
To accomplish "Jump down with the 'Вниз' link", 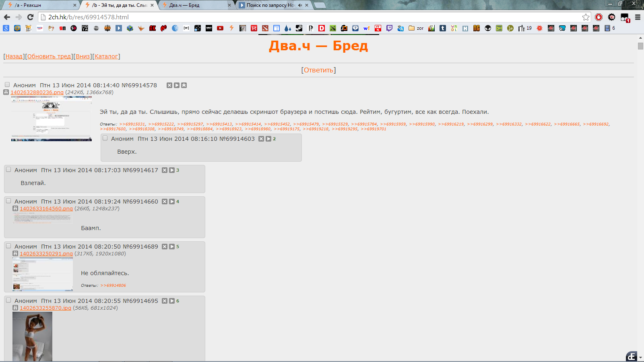I will click(x=83, y=56).
